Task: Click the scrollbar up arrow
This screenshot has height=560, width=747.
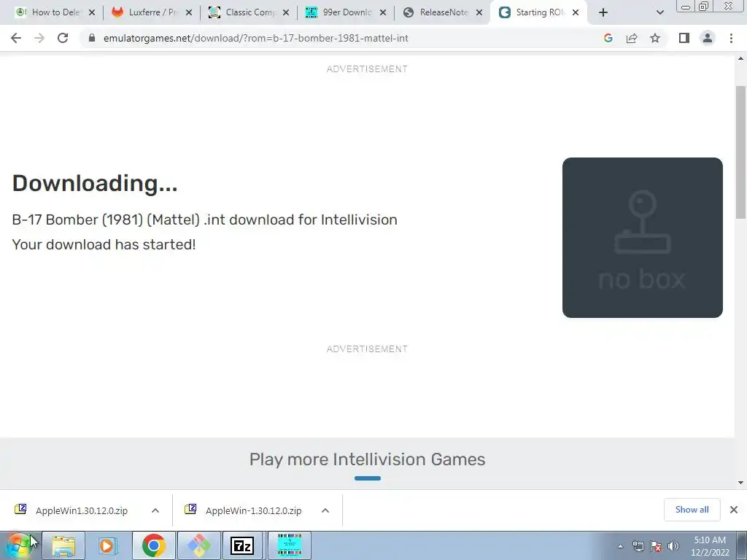Action: (x=741, y=58)
